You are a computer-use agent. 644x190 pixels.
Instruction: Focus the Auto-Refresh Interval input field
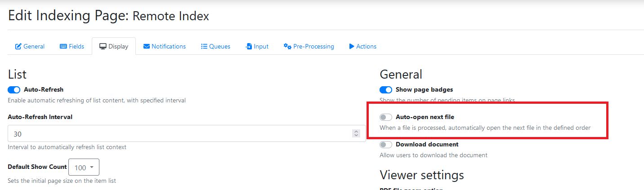(x=180, y=134)
